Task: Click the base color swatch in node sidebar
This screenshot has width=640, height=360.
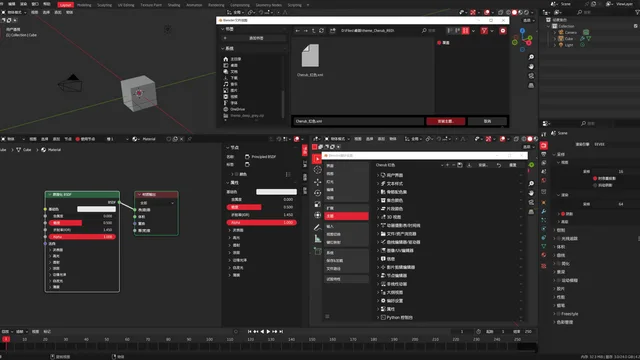Action: pyautogui.click(x=276, y=192)
